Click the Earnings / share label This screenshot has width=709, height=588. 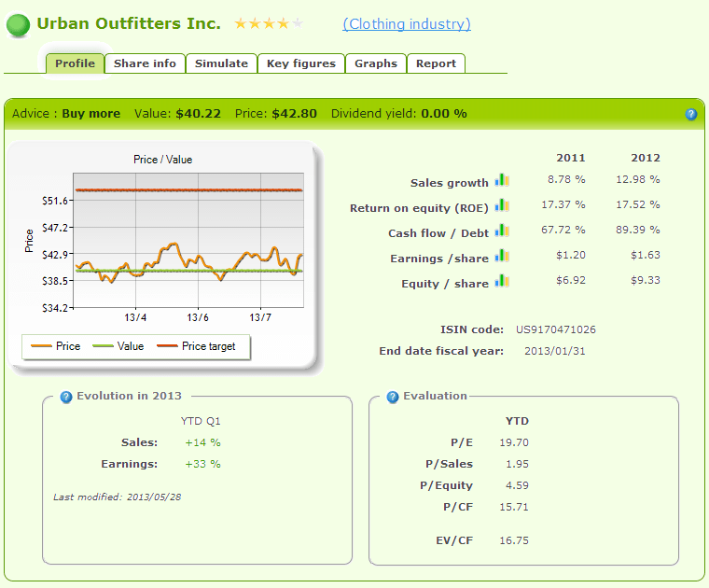[439, 259]
